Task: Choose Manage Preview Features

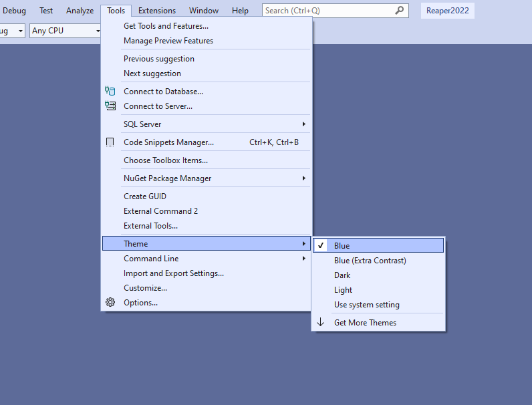Action: click(207, 41)
